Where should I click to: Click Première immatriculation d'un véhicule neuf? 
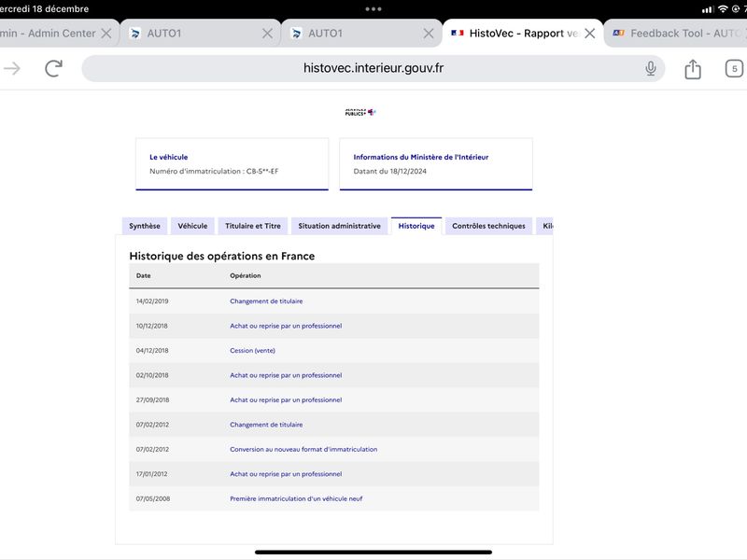(296, 499)
